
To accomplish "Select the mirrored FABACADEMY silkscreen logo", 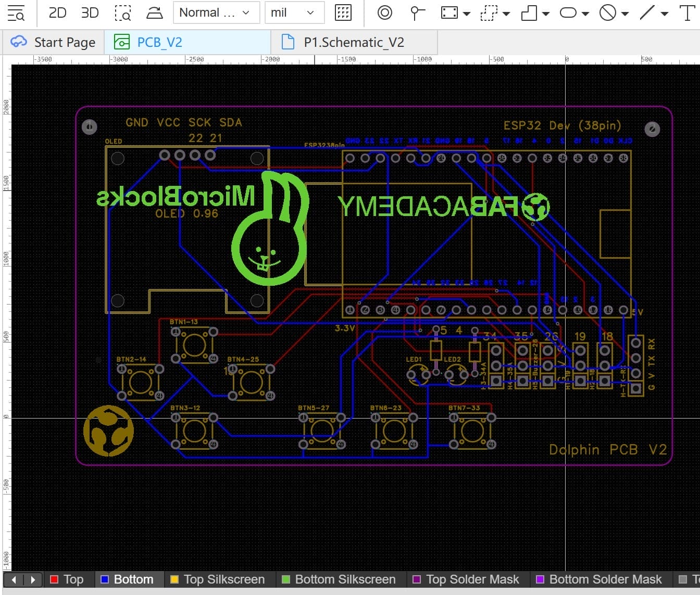I will tap(443, 207).
